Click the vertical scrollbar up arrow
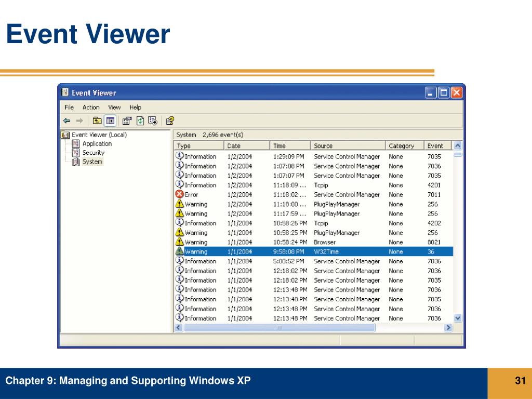This screenshot has height=399, width=532. click(x=458, y=145)
